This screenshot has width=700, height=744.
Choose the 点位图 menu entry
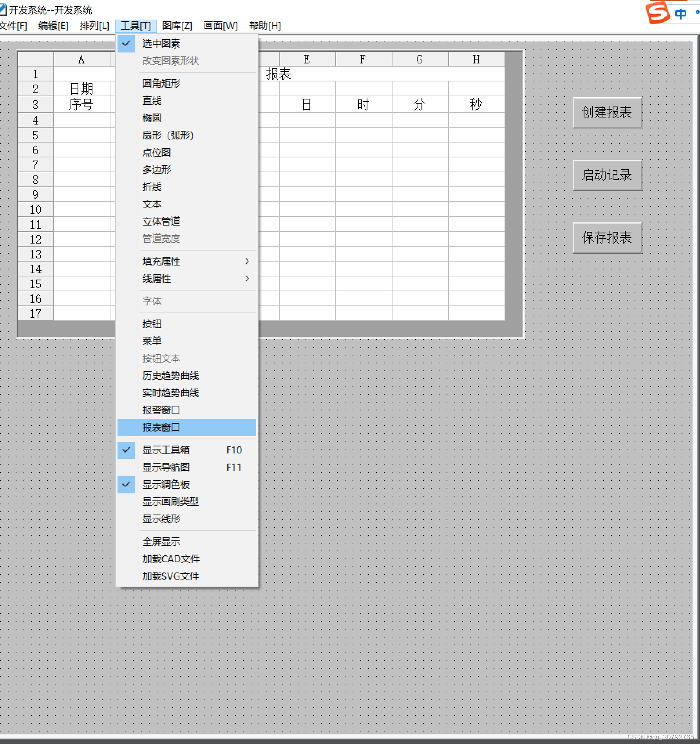[x=187, y=152]
